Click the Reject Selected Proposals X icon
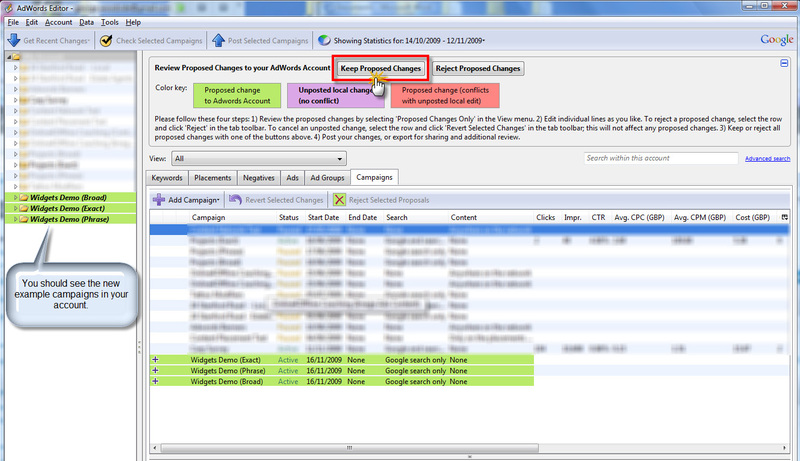The image size is (800, 461). tap(339, 200)
